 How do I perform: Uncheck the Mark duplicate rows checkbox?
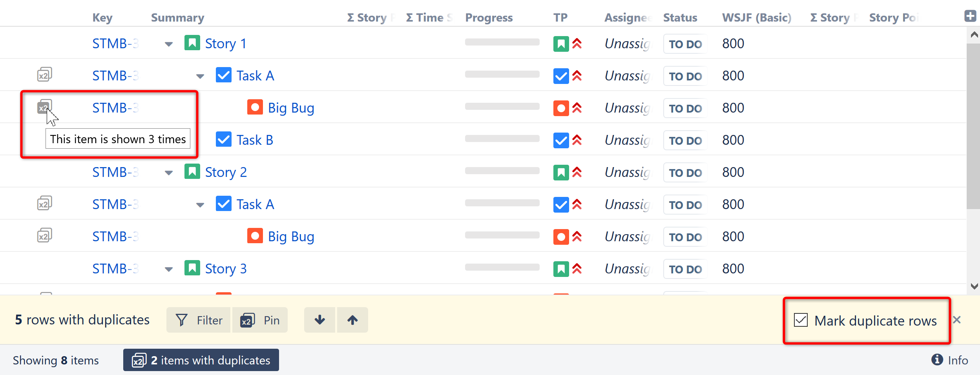point(801,320)
